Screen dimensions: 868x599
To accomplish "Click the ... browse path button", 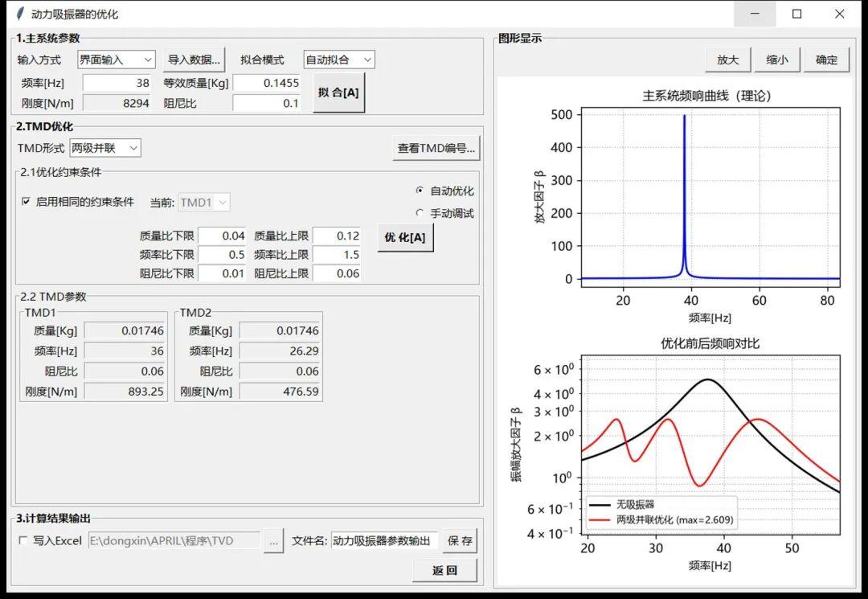I will tap(273, 541).
